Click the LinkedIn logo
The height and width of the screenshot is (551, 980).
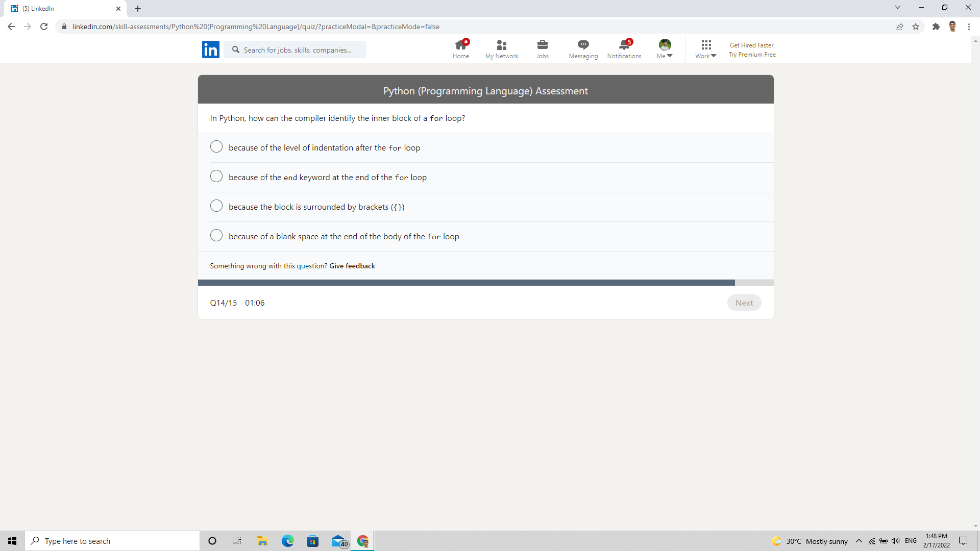[x=210, y=49]
